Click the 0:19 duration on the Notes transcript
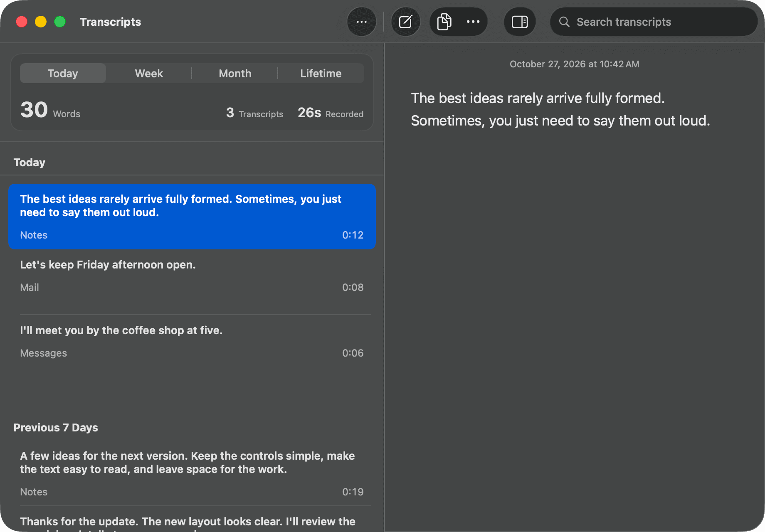This screenshot has height=532, width=765. [x=353, y=492]
